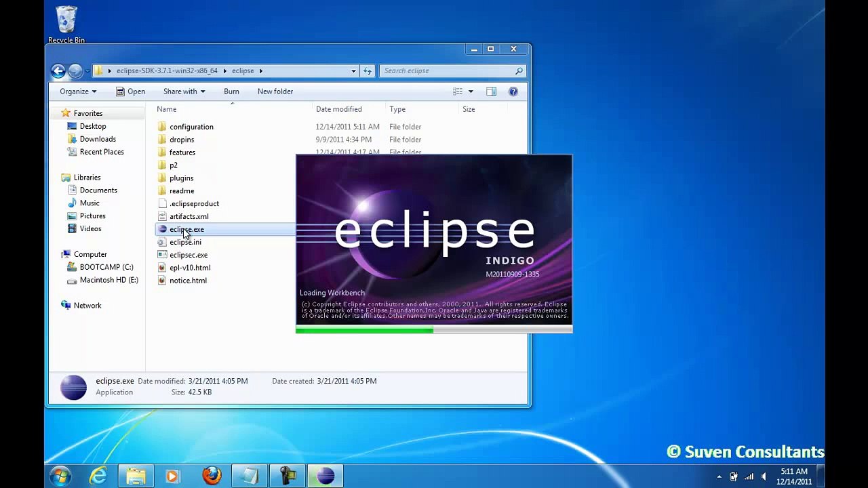Select BOOTCAMP (C:) drive
Viewport: 868px width, 488px height.
coord(106,267)
